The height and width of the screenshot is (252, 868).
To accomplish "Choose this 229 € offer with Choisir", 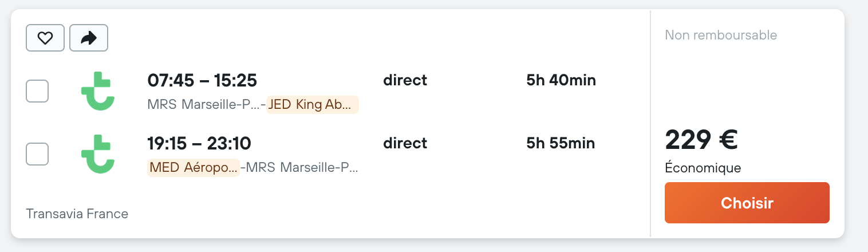I will coord(747,203).
